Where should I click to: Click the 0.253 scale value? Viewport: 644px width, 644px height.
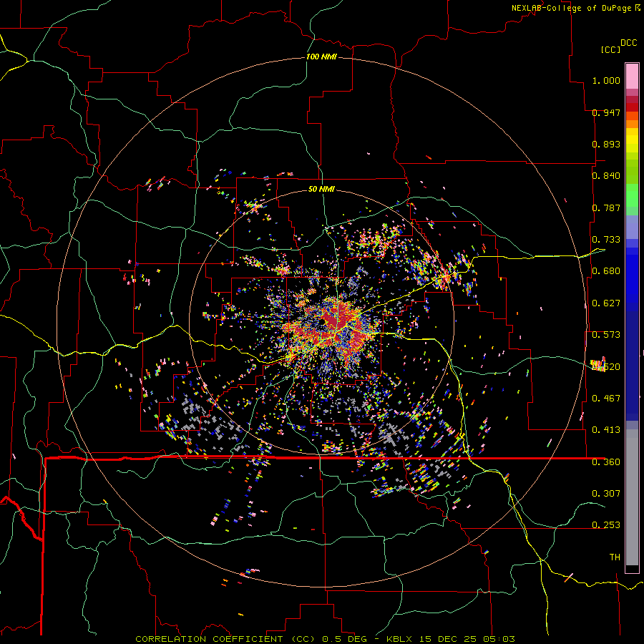(x=606, y=525)
